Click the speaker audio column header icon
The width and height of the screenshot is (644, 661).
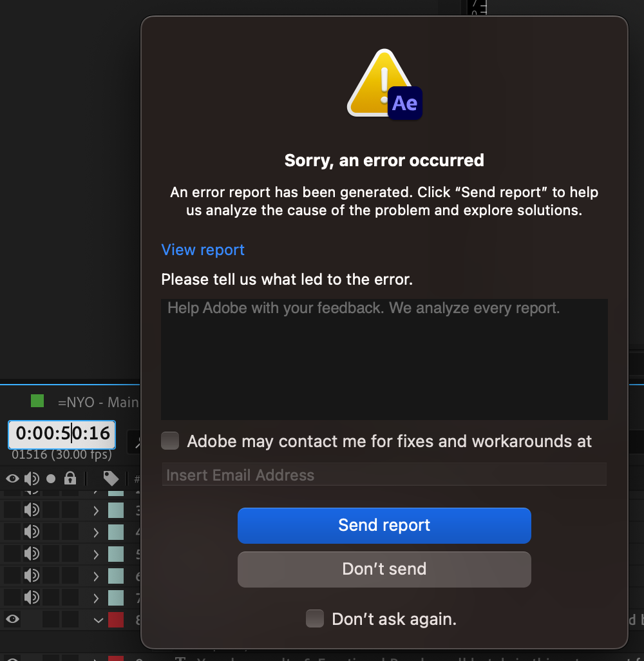pos(31,478)
